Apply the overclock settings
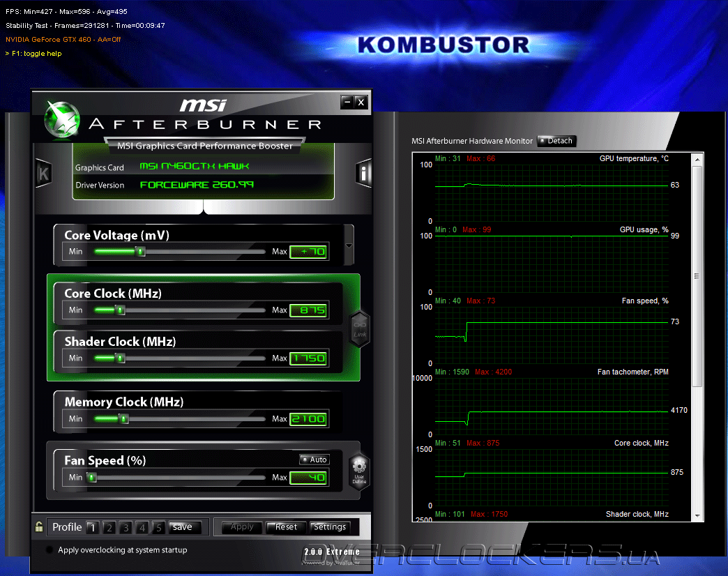 [x=242, y=526]
